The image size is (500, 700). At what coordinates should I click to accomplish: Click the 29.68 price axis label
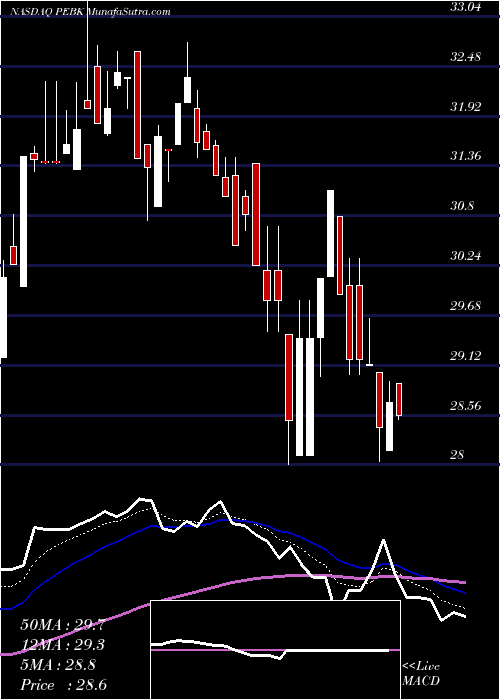click(x=467, y=306)
